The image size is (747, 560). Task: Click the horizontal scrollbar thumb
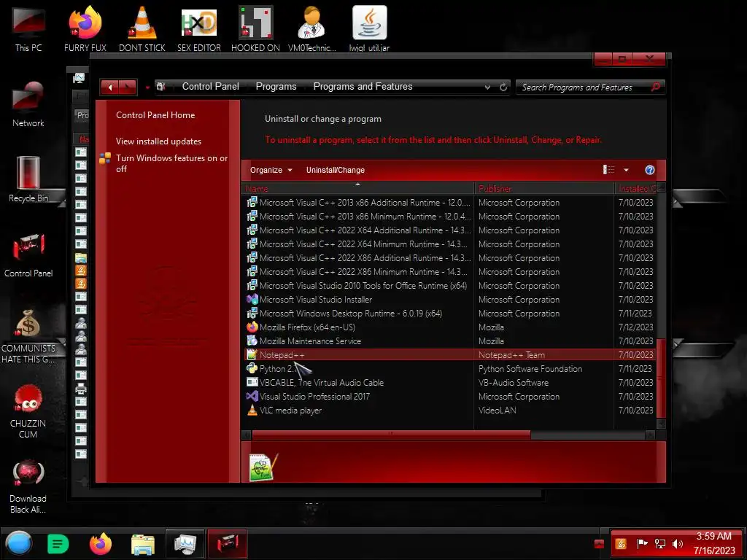[391, 435]
